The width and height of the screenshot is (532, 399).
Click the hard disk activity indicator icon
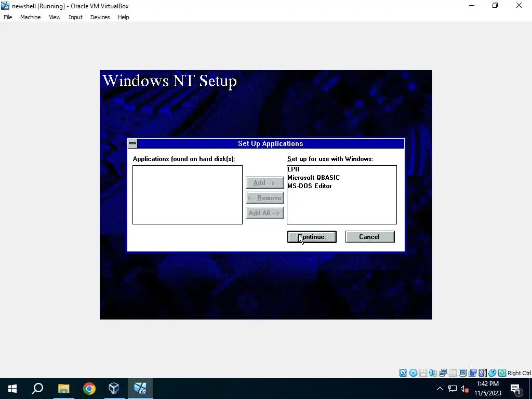[x=403, y=373]
